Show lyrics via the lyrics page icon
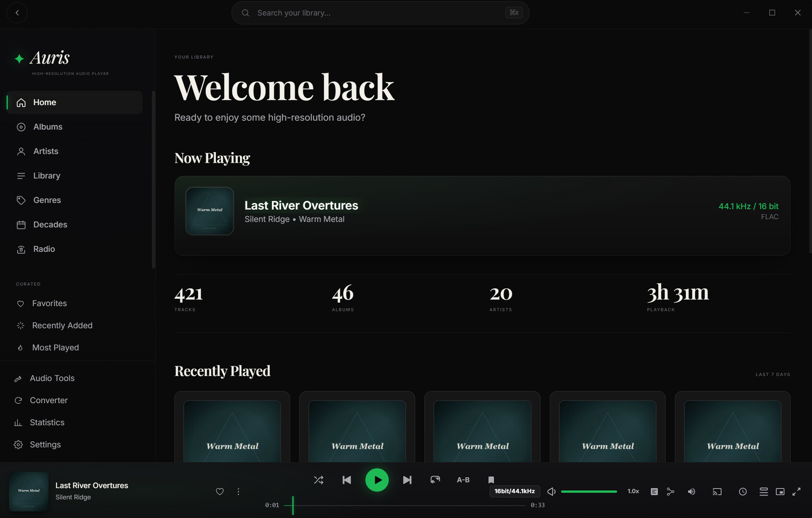This screenshot has height=518, width=812. [x=654, y=492]
